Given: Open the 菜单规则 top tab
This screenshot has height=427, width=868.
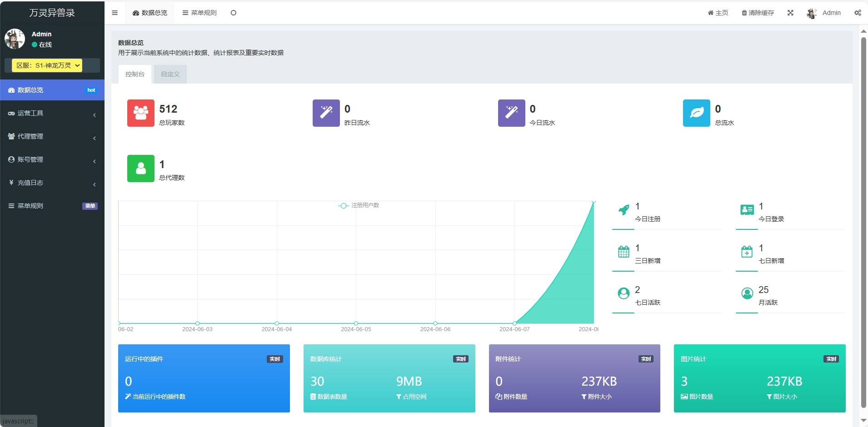Looking at the screenshot, I should 200,13.
